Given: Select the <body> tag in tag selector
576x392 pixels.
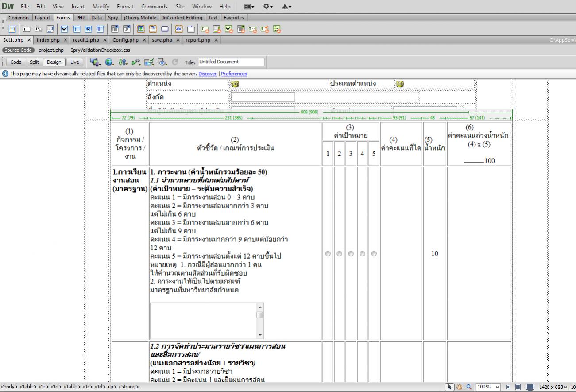Looking at the screenshot, I should 9,387.
